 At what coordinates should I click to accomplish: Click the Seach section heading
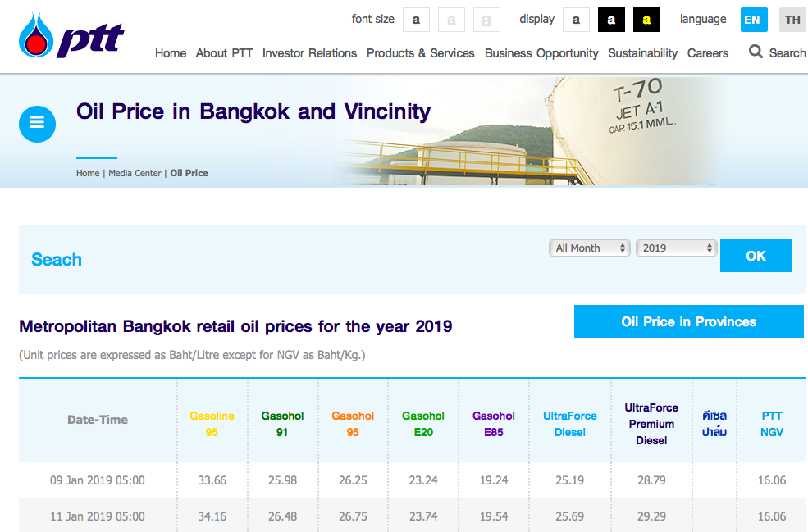pos(56,260)
